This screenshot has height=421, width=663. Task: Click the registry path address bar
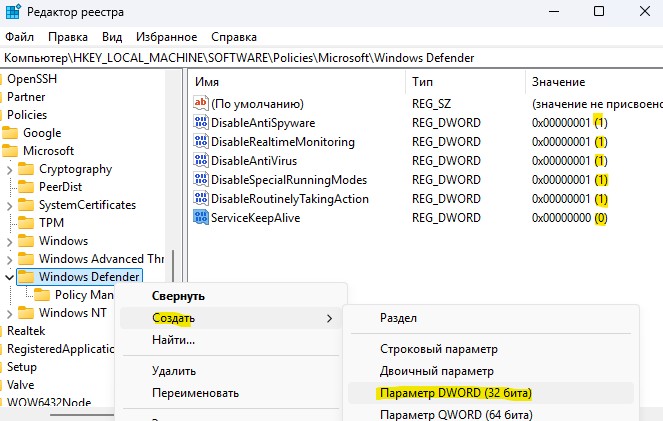(332, 58)
